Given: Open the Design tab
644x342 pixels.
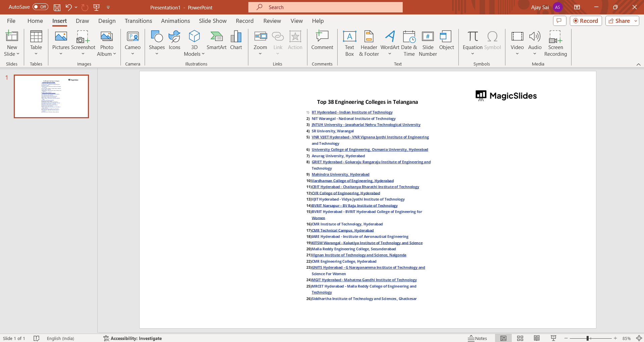Looking at the screenshot, I should click(x=107, y=21).
